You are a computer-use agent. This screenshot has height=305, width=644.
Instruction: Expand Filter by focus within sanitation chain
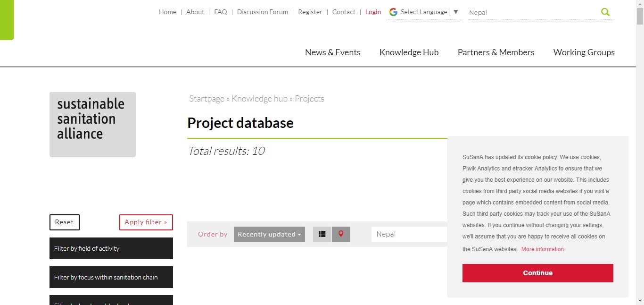point(111,277)
